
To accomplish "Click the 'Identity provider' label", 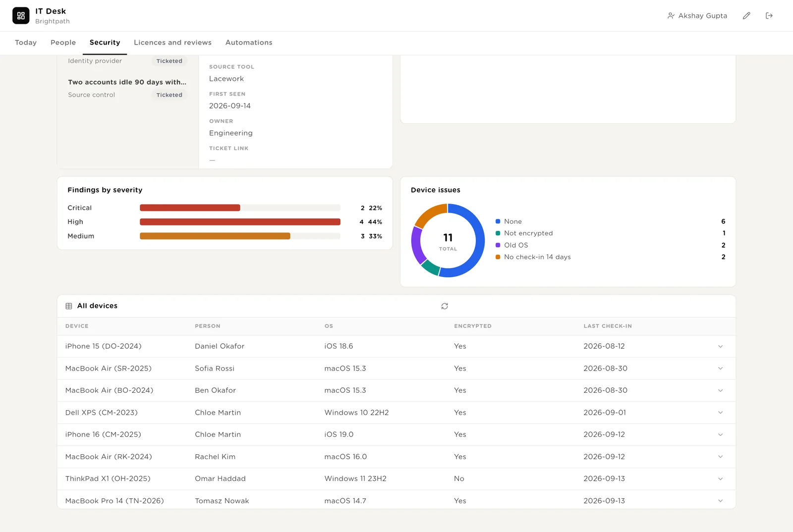I will pyautogui.click(x=95, y=61).
